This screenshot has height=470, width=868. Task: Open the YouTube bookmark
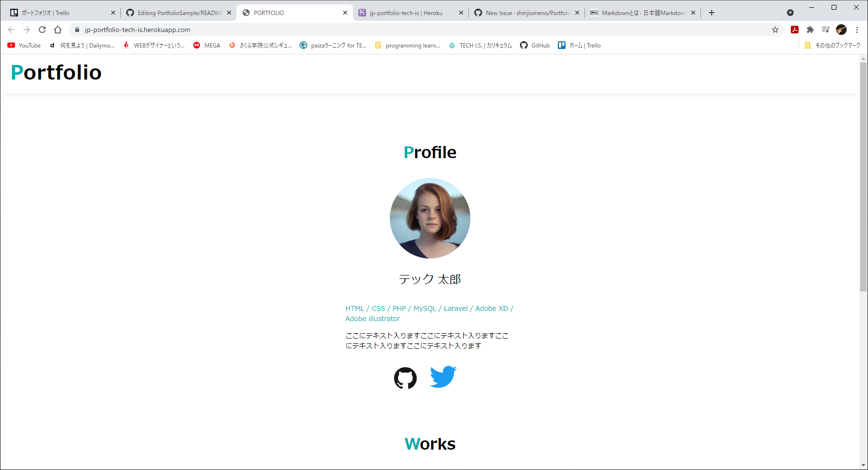pos(24,45)
